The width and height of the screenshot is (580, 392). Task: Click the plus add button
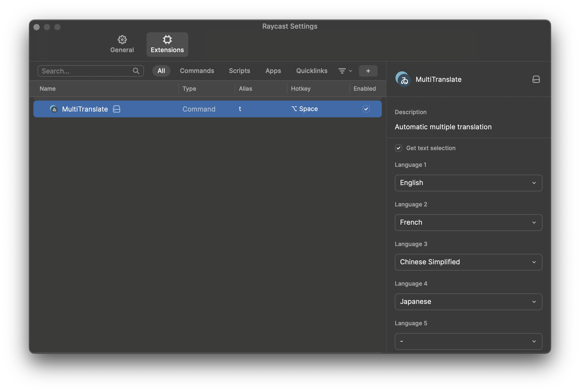coord(368,71)
